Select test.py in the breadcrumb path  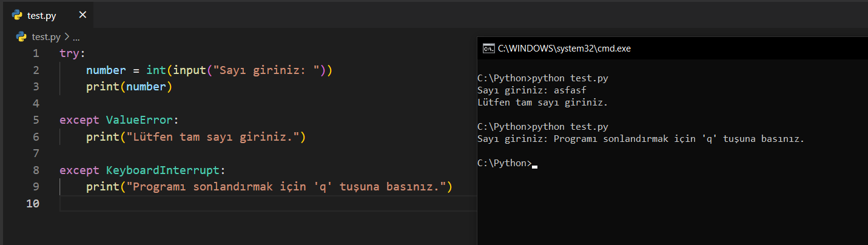[46, 37]
